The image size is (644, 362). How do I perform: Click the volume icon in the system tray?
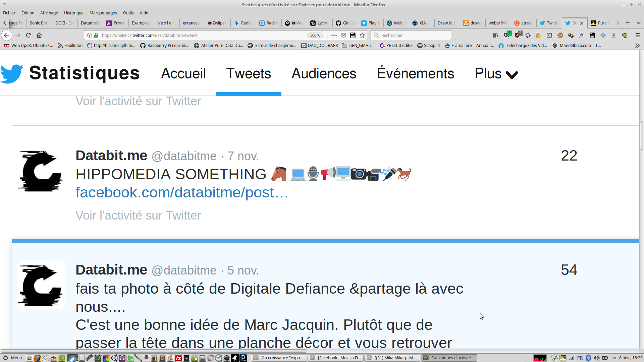[596, 358]
